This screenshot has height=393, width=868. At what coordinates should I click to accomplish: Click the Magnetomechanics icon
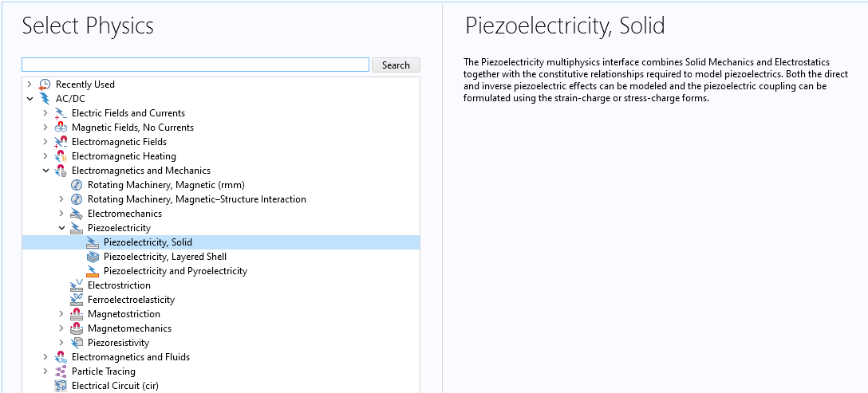pyautogui.click(x=77, y=328)
